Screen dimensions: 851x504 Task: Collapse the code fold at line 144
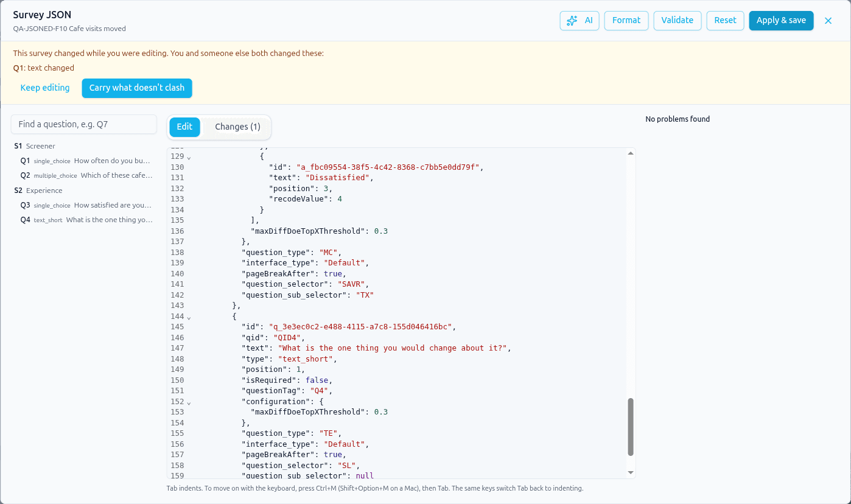point(189,317)
